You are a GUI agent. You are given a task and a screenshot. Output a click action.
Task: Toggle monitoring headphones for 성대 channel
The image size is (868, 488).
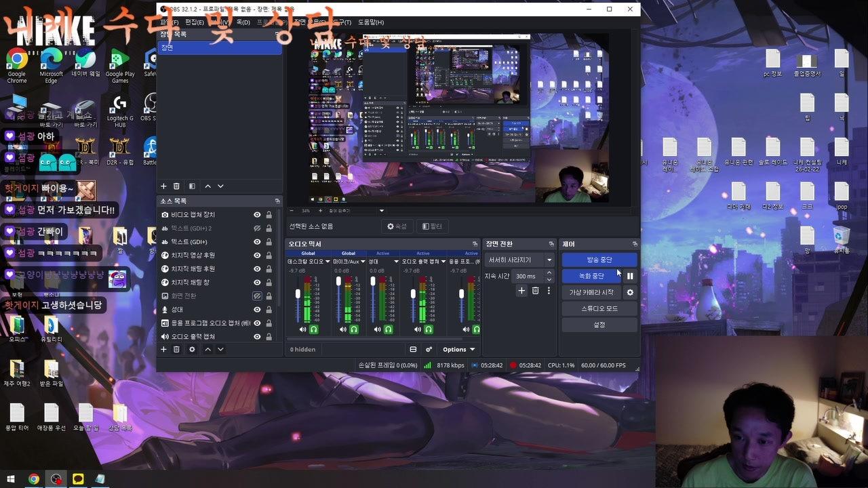(388, 329)
